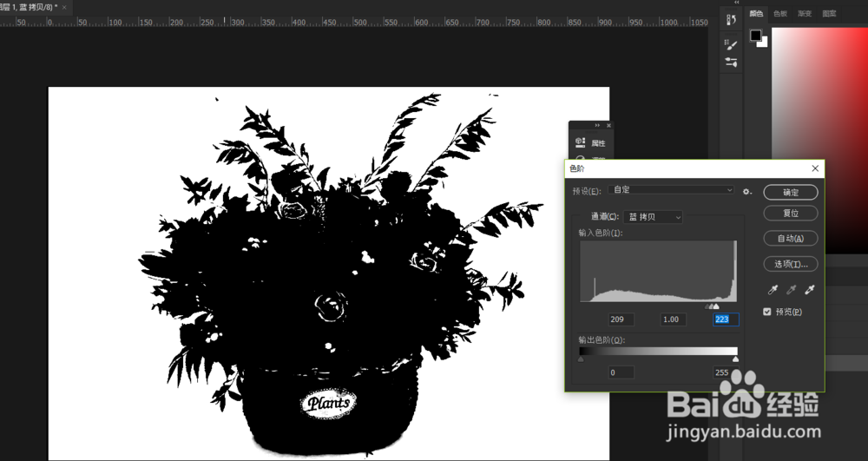The image size is (868, 461).
Task: Click the Plants label on the canvas
Action: [329, 403]
